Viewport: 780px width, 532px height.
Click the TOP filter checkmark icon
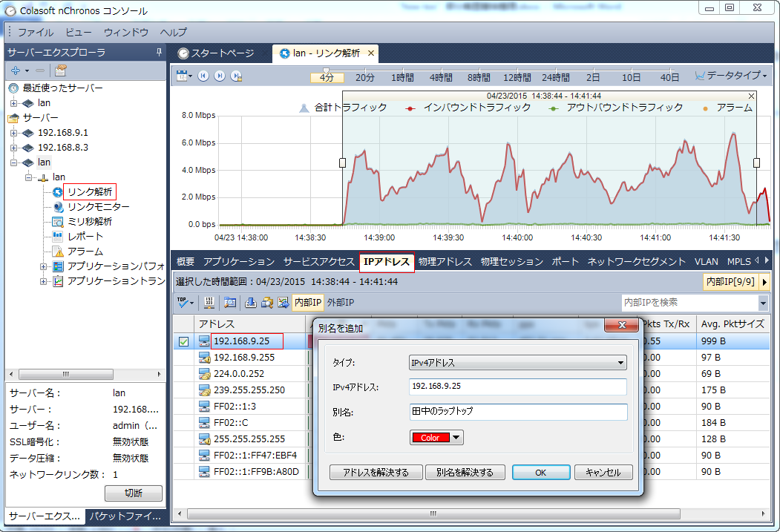click(x=183, y=303)
